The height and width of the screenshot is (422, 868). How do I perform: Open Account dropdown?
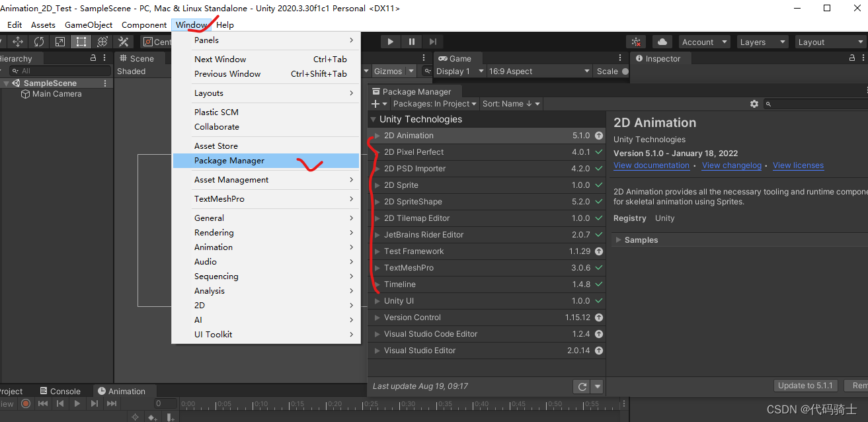(x=704, y=42)
